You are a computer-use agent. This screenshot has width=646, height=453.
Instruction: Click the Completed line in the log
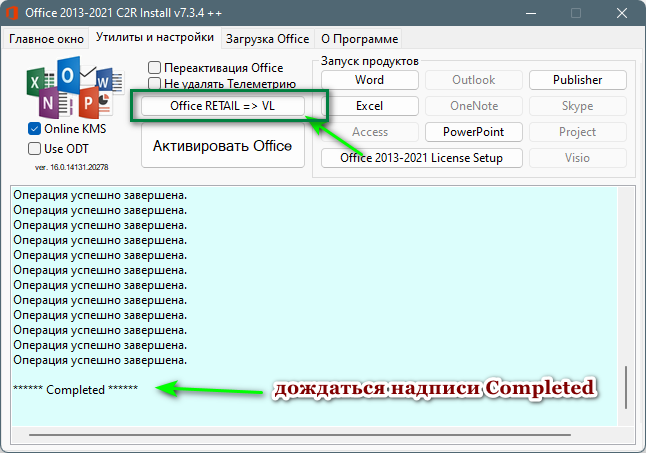(75, 390)
